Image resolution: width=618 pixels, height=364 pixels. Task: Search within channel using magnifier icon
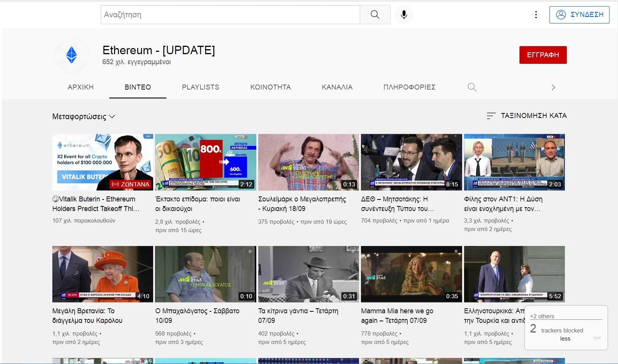pos(472,87)
